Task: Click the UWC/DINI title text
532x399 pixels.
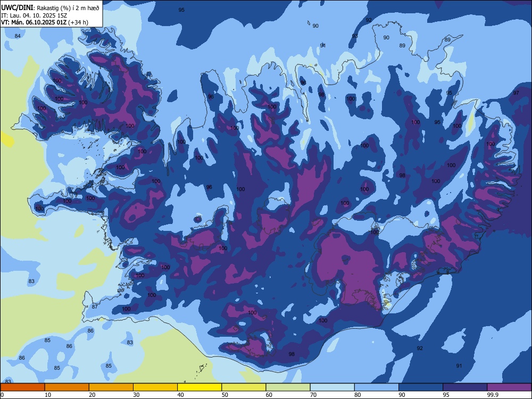Action: 17,8
